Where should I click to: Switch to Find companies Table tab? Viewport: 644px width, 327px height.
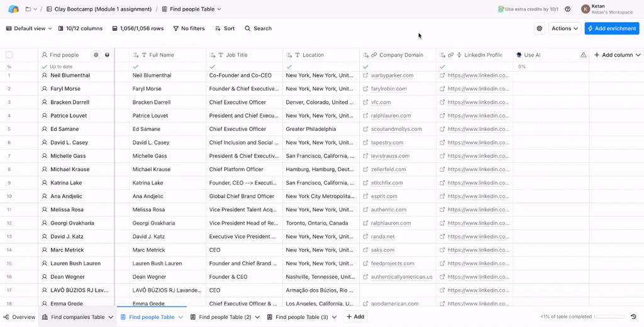click(77, 317)
